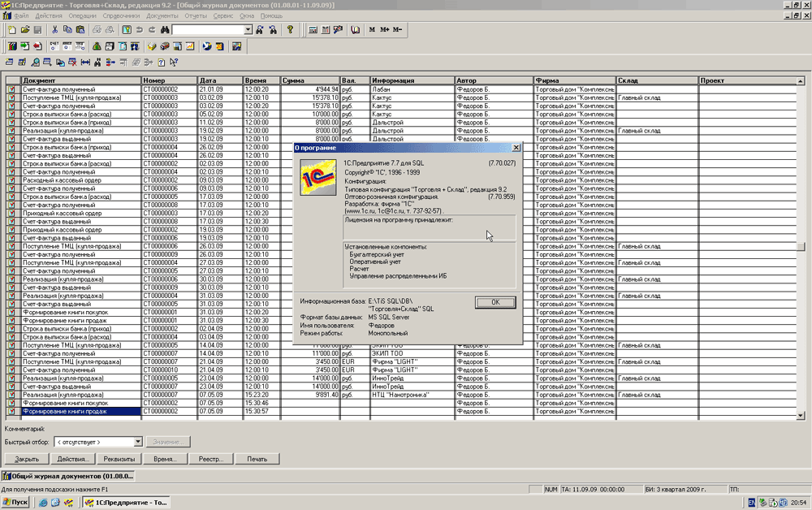Click the Документ column header
Image resolution: width=812 pixels, height=510 pixels.
(80, 80)
